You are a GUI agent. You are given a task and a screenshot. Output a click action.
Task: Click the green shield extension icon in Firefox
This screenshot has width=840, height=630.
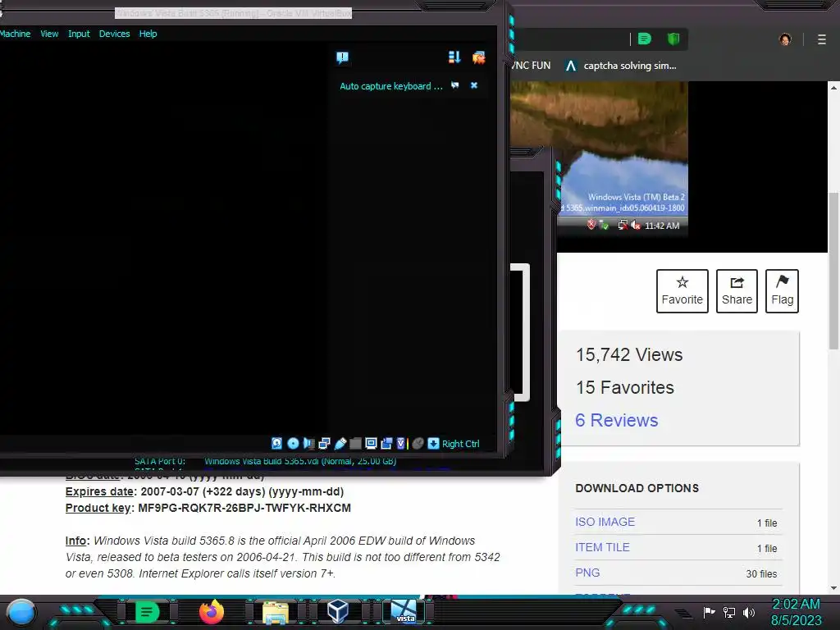tap(673, 39)
